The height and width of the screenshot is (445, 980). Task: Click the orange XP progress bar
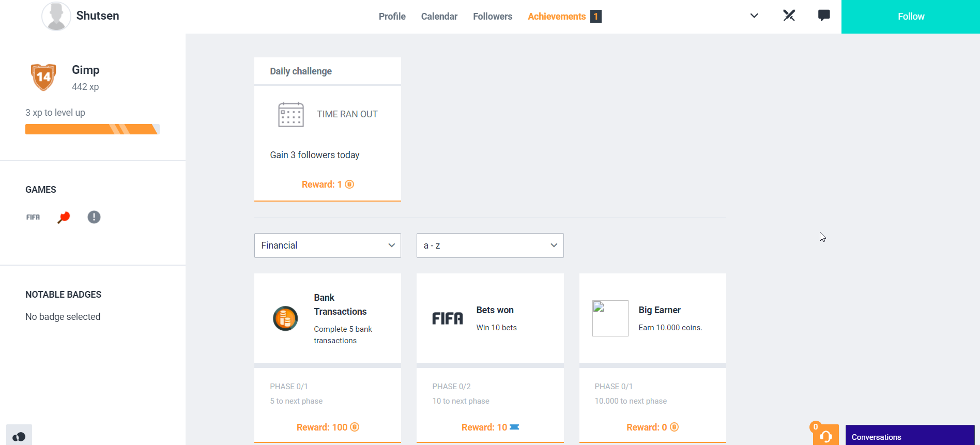tap(92, 129)
